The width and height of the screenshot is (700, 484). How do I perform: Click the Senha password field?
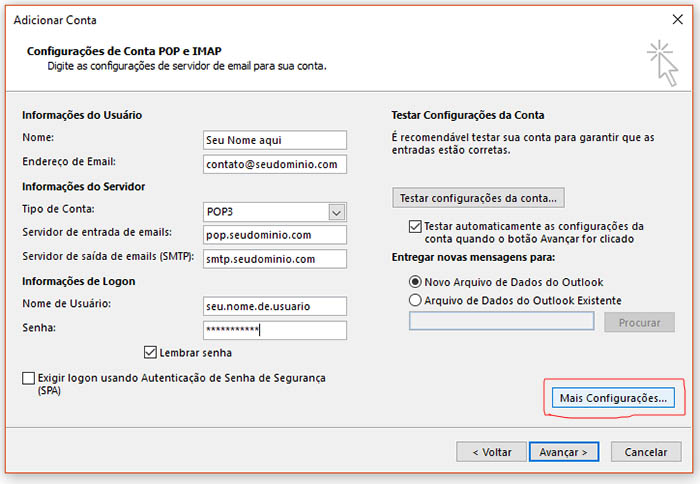(275, 330)
